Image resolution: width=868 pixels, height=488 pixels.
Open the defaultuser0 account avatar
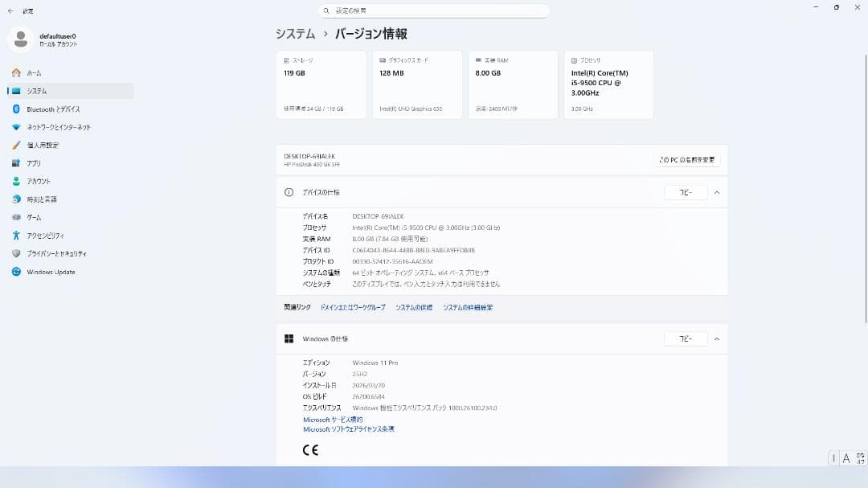click(x=20, y=39)
